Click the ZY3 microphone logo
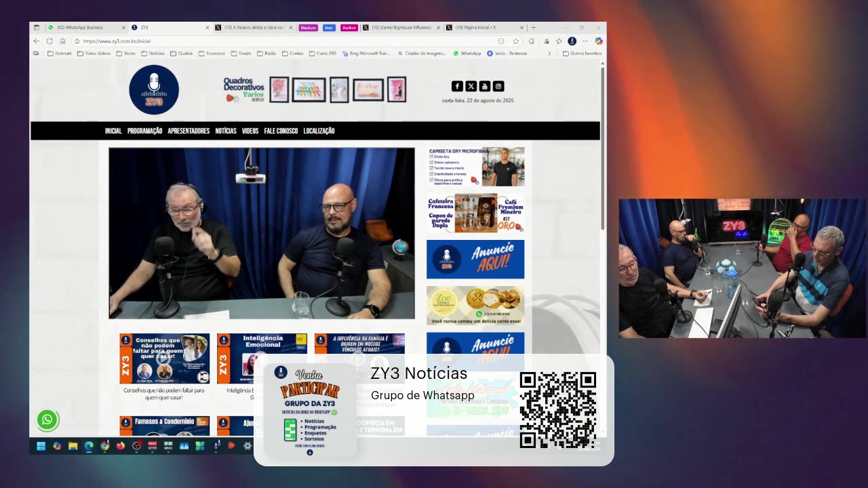Screen dimensions: 868x488 tap(154, 89)
